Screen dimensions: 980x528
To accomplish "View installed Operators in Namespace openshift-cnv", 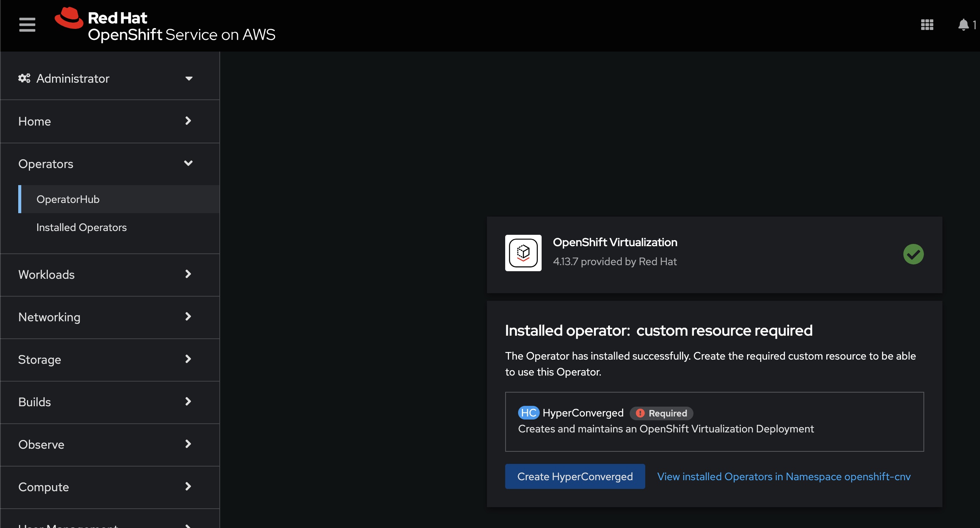I will point(784,476).
